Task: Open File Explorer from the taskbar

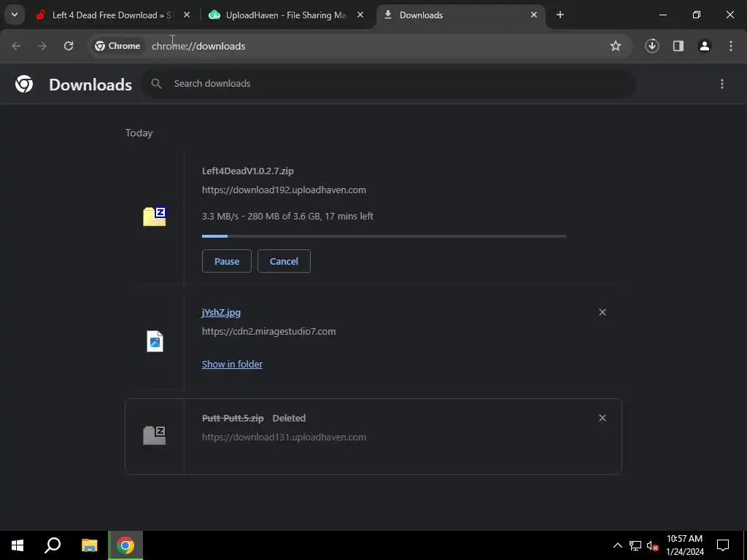Action: coord(89,545)
